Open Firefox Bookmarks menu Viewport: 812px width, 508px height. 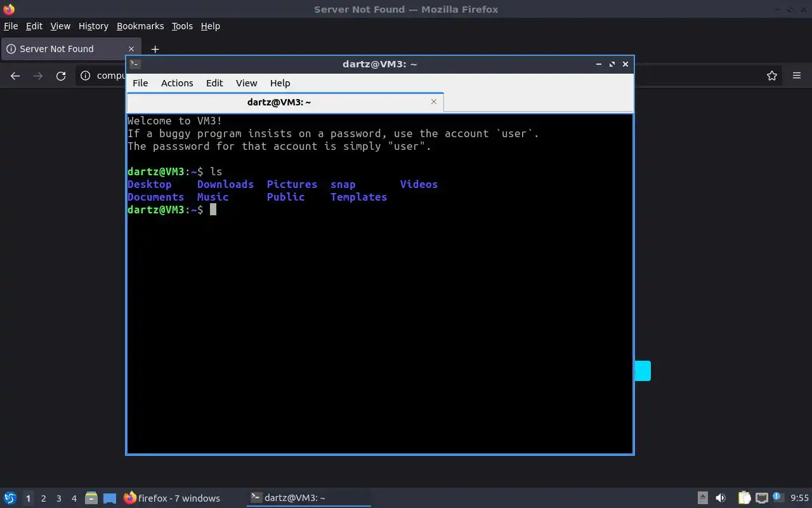point(140,26)
